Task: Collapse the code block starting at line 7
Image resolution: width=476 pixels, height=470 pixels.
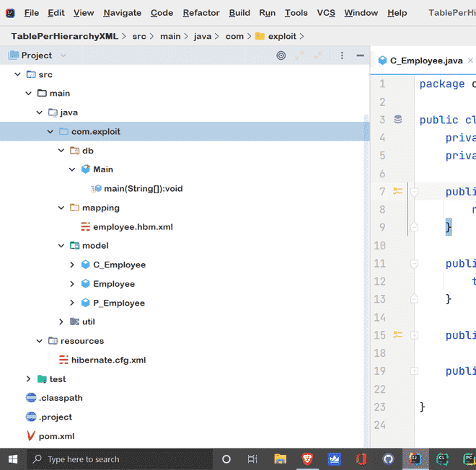Action: (414, 192)
